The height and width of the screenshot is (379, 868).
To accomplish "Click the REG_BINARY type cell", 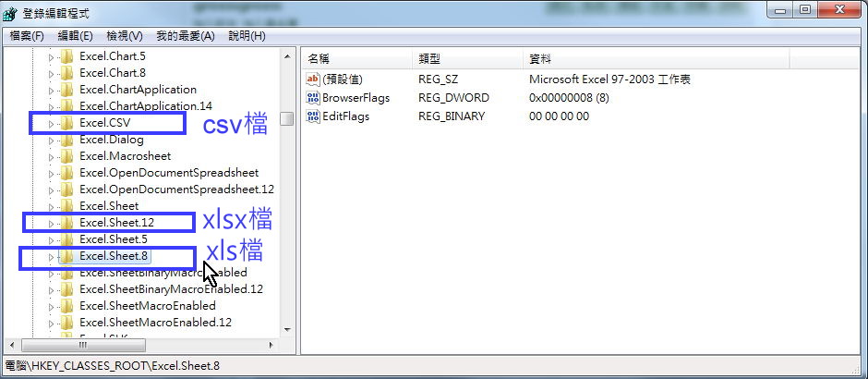I will click(x=452, y=116).
